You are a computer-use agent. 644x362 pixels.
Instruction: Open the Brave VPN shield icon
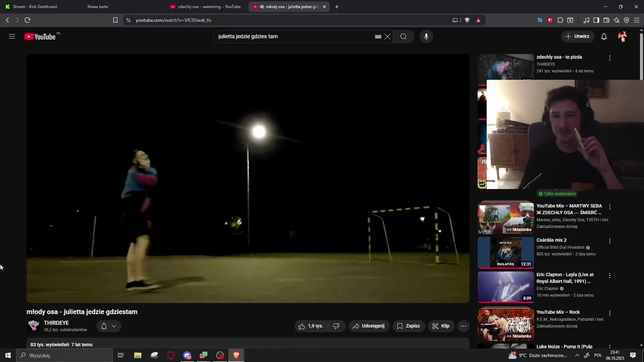(626, 20)
